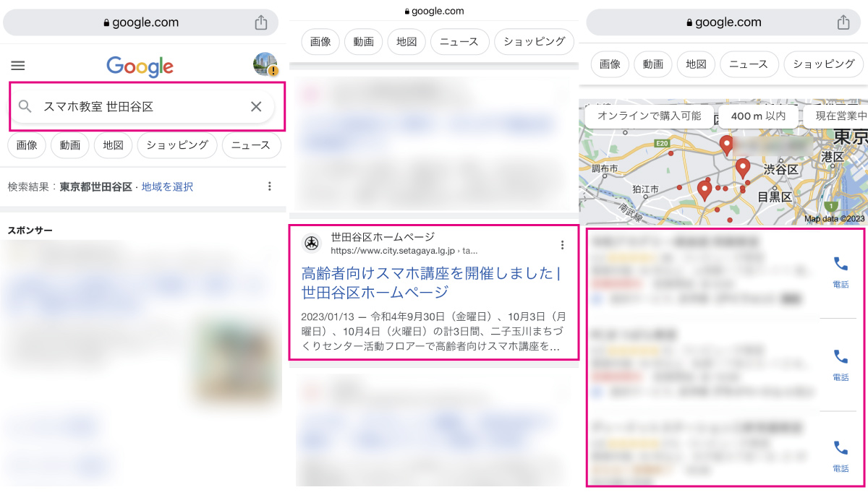Select 動画 tab in right screen
Image resolution: width=868 pixels, height=495 pixels.
tap(653, 64)
